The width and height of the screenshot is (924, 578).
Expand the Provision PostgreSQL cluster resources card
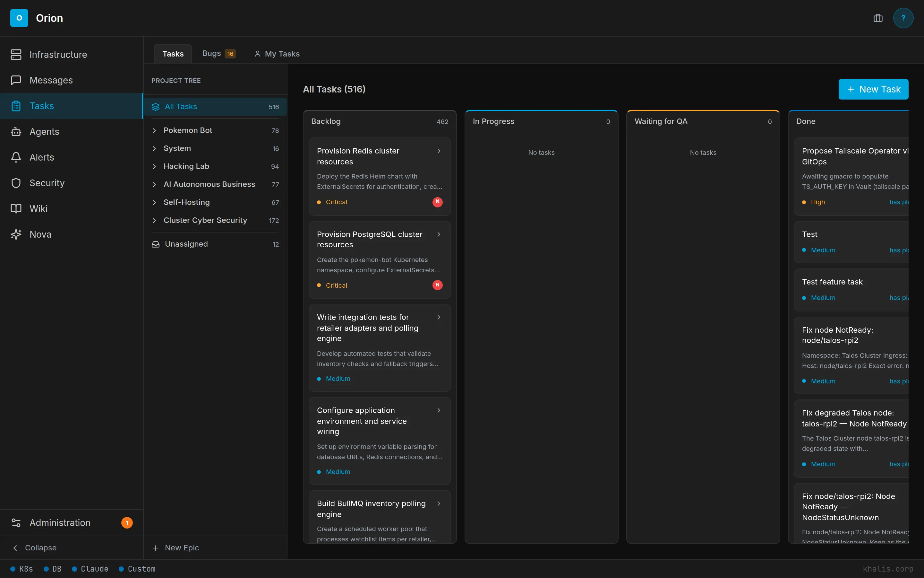tap(439, 234)
